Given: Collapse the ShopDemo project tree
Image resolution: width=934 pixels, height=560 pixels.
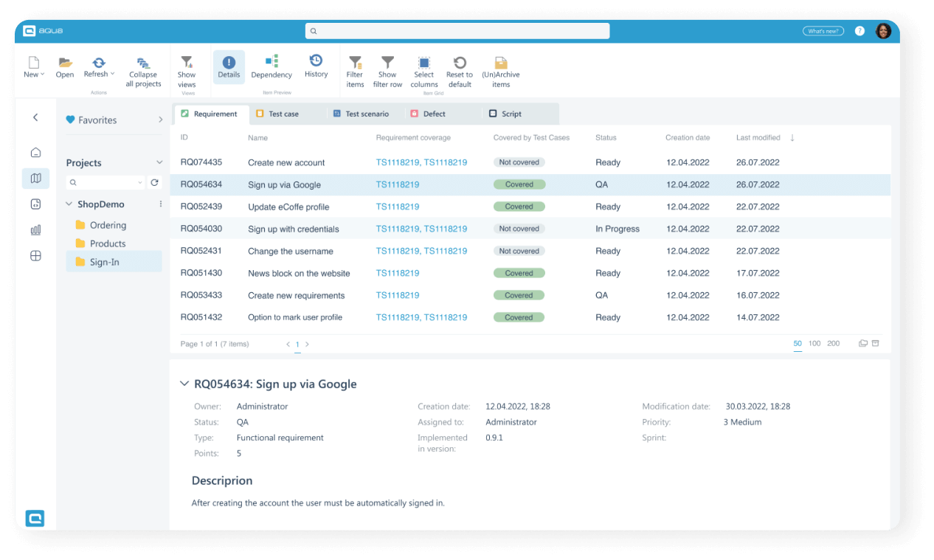Looking at the screenshot, I should (x=70, y=204).
